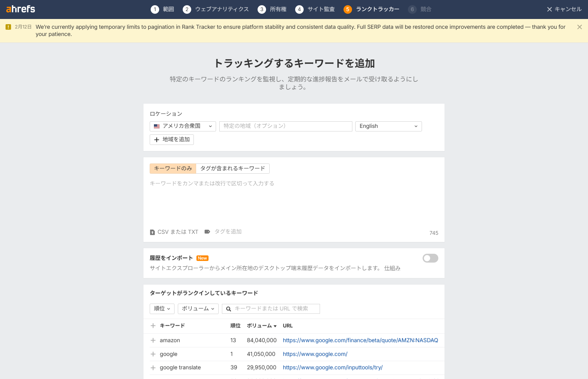Add the amazon keyword with its plus icon
588x379 pixels.
[x=153, y=340]
